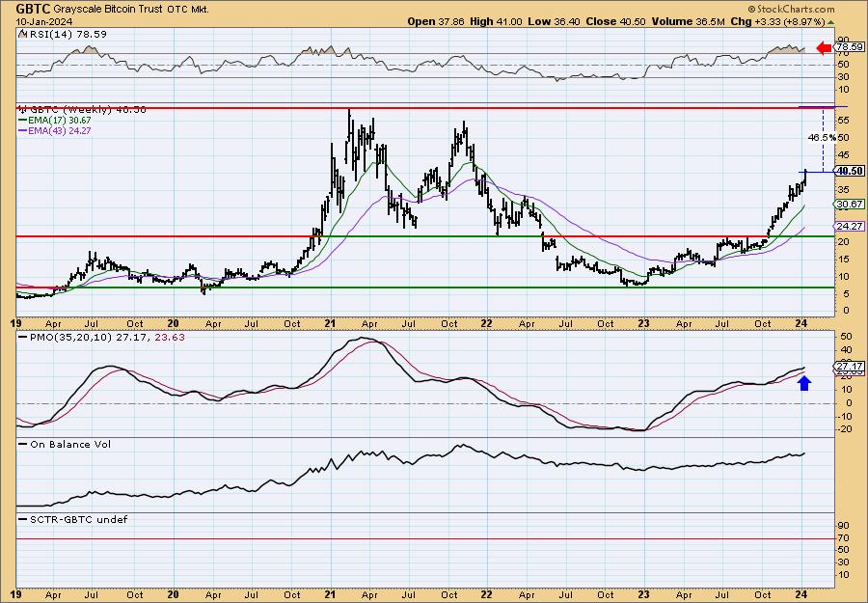Select the 24.27 EMA axis tag
868x603 pixels.
(x=849, y=226)
